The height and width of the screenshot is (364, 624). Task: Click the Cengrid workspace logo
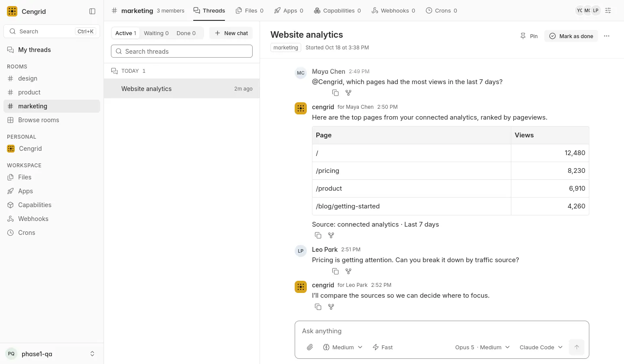(x=12, y=11)
